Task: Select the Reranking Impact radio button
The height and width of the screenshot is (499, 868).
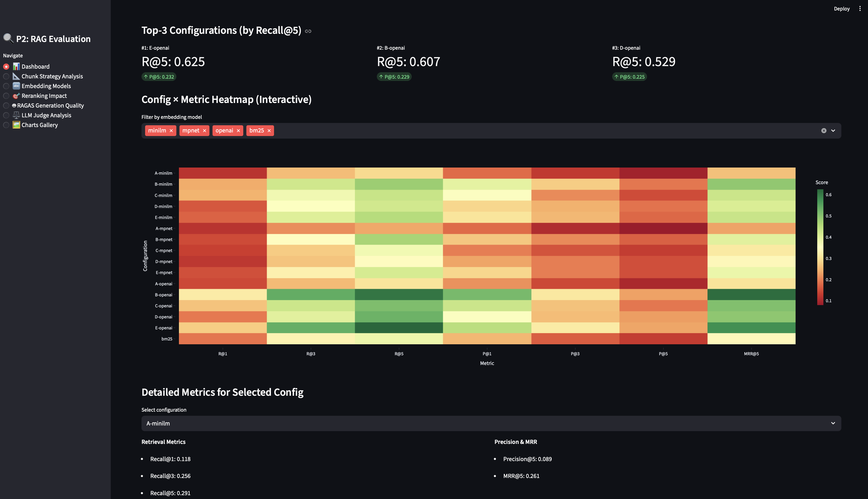Action: 6,96
